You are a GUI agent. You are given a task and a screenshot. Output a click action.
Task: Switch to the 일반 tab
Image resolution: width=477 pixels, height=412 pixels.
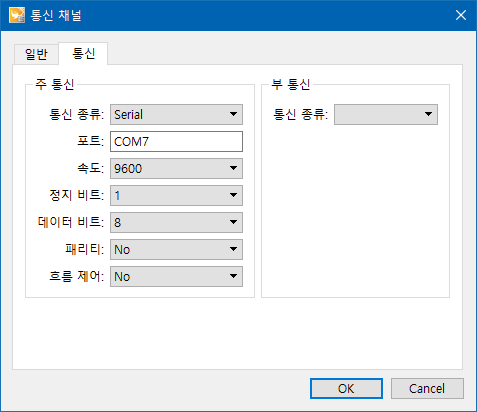click(36, 54)
